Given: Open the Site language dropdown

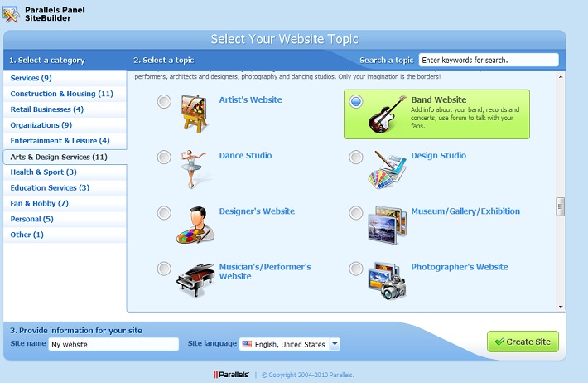Looking at the screenshot, I should pos(334,344).
